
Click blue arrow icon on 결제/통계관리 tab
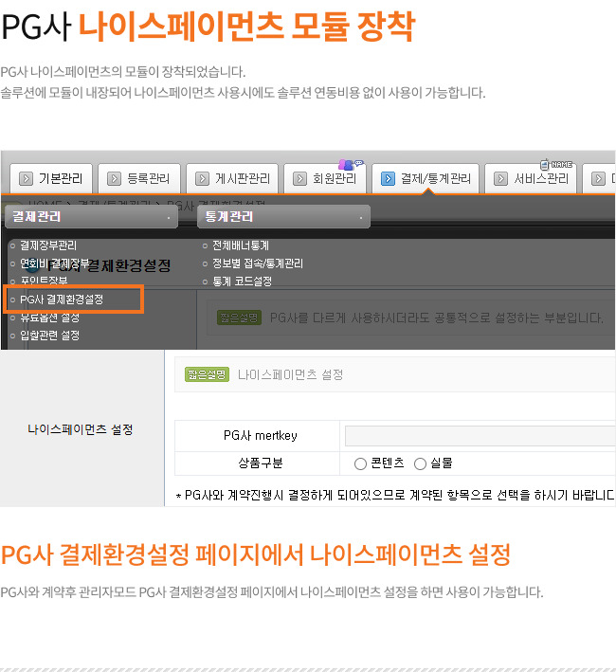tap(388, 178)
